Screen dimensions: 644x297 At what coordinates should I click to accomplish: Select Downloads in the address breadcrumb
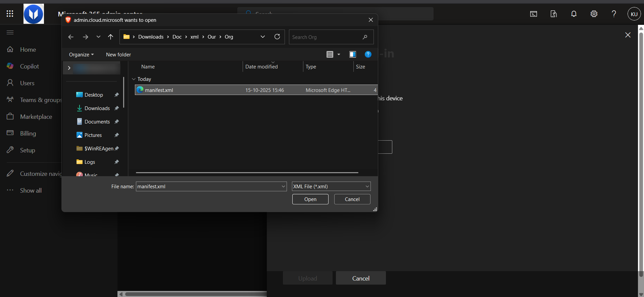coord(151,37)
